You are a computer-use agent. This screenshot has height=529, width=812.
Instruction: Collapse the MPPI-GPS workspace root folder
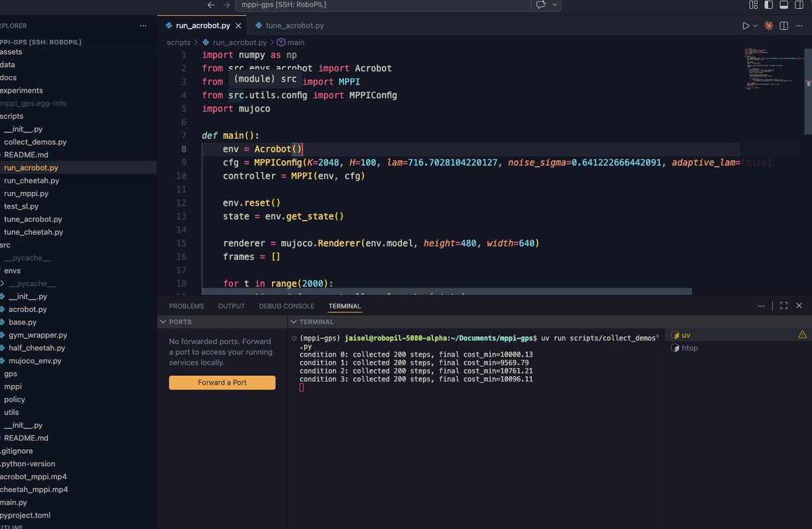tap(41, 42)
